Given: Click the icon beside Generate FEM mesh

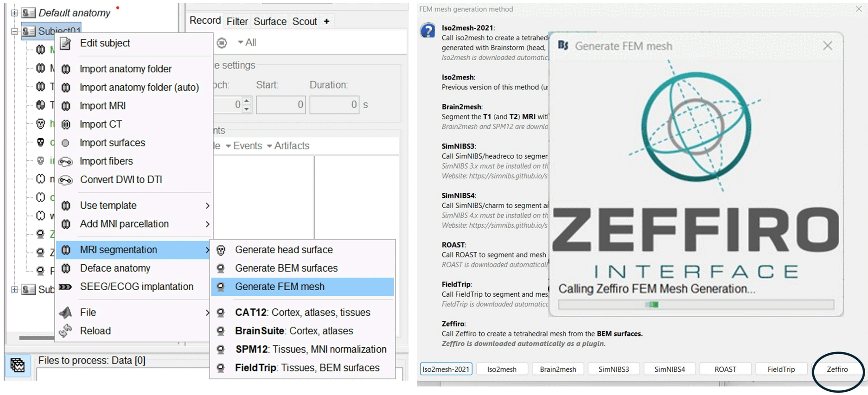Looking at the screenshot, I should [221, 287].
